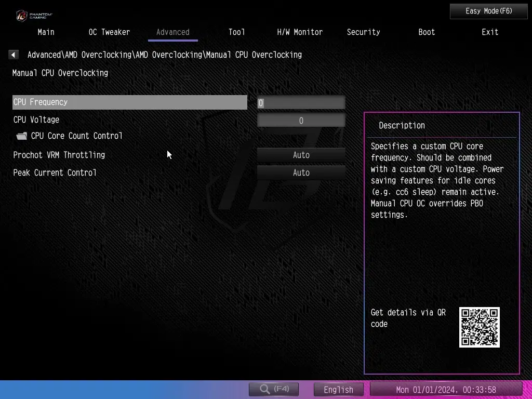Open the Boot tab
This screenshot has height=399, width=532.
(427, 32)
